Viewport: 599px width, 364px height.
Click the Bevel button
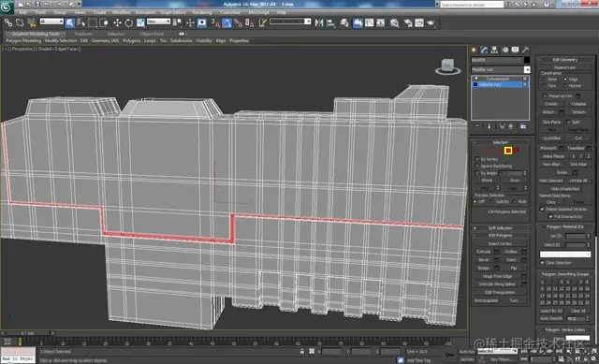click(483, 260)
